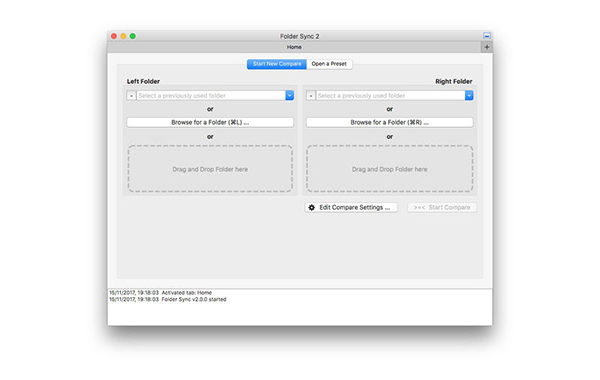Click the Start Compare button
Screen dimensions: 600x380
pyautogui.click(x=442, y=207)
